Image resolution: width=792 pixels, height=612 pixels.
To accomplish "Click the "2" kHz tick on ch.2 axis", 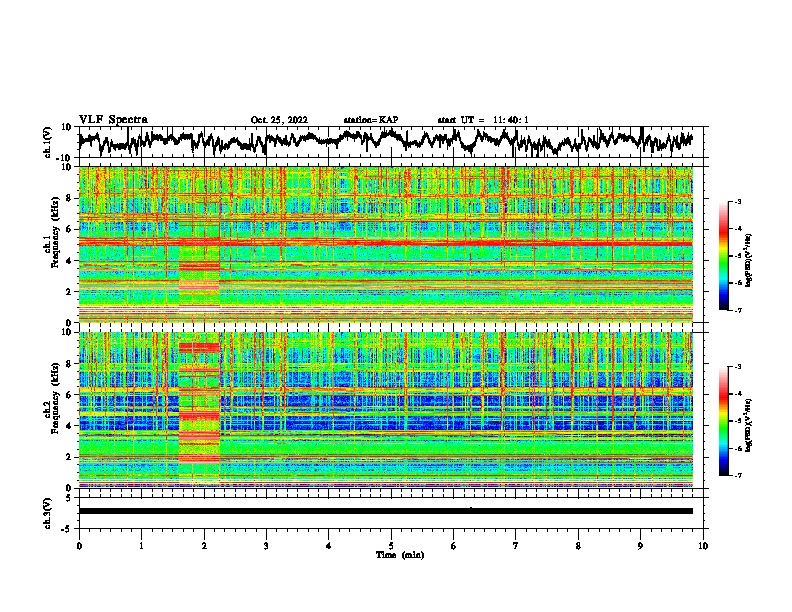I will (x=70, y=457).
